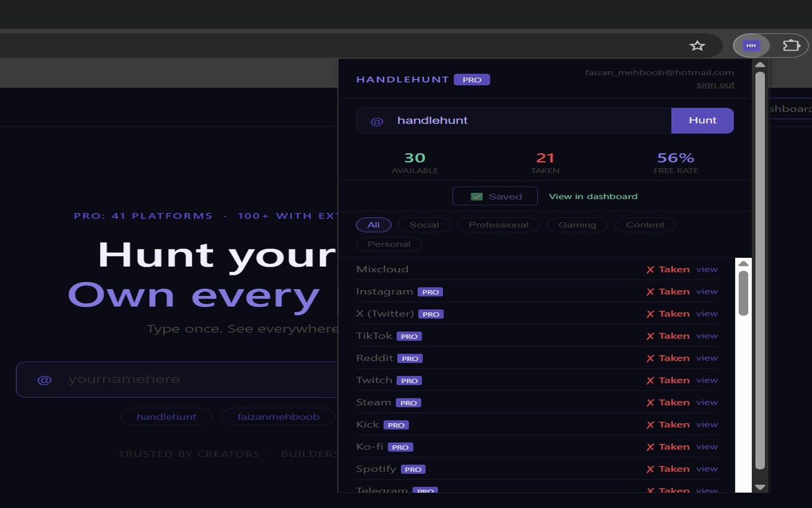Click the PRO badge beside Steam
Screen dimensions: 812x508
pos(409,403)
